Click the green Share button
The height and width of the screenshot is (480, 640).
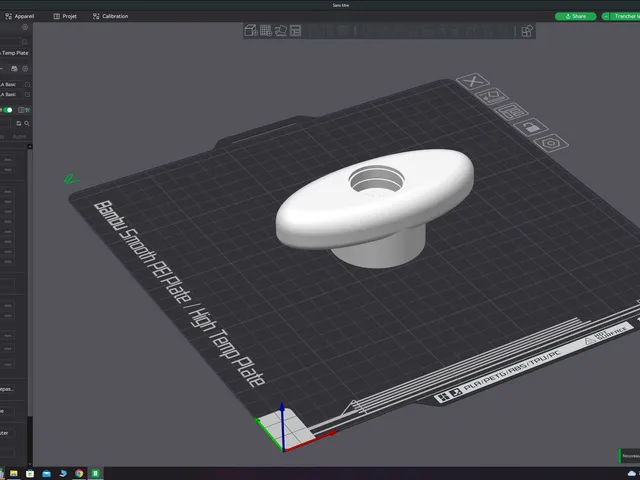[576, 16]
